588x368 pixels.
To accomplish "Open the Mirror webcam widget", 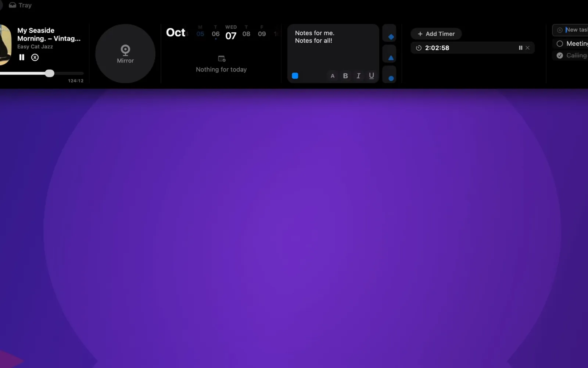I will click(125, 54).
